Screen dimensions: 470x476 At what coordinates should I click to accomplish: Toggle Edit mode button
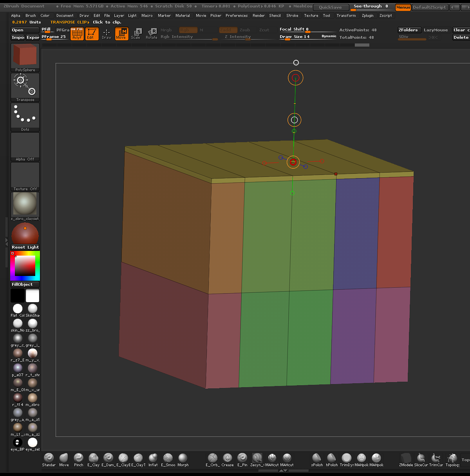(x=92, y=34)
